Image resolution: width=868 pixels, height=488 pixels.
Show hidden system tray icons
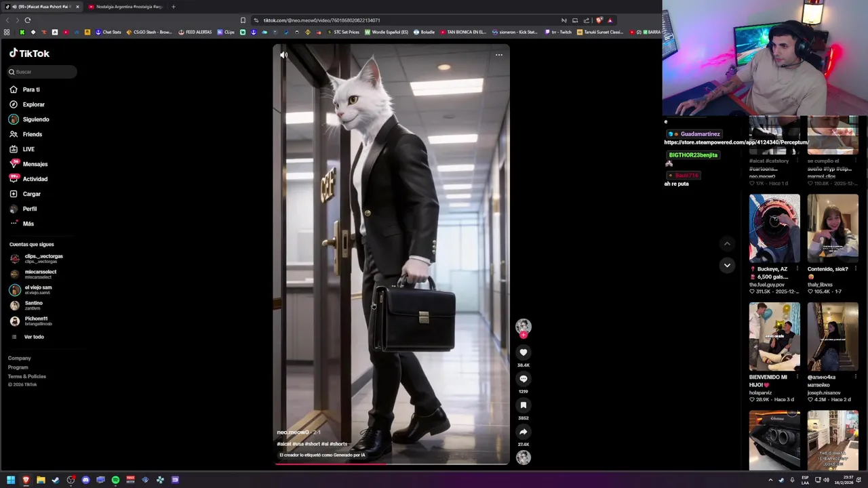770,480
